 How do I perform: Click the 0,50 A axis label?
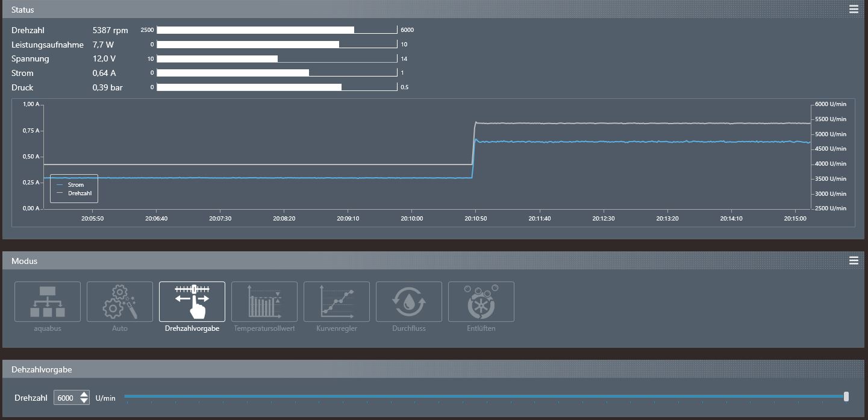[x=31, y=157]
